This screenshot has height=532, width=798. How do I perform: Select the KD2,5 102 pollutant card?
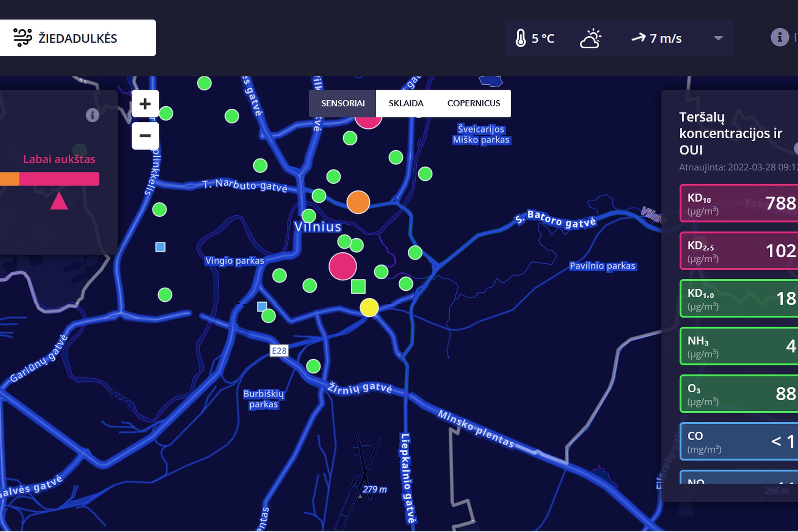tap(739, 251)
